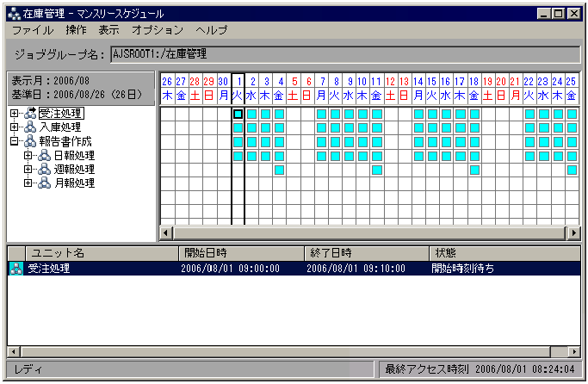This screenshot has width=588, height=384.
Task: Click the calendar scrollbar left arrow
Action: tap(166, 233)
